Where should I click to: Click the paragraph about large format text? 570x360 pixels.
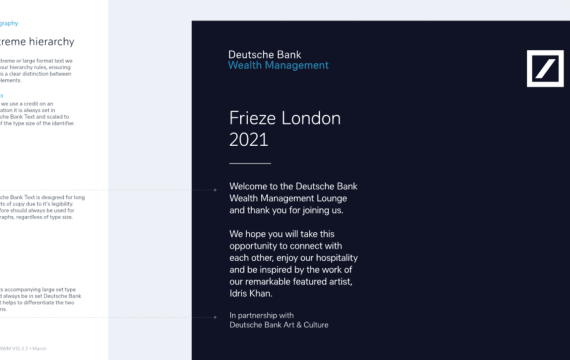coord(36,71)
